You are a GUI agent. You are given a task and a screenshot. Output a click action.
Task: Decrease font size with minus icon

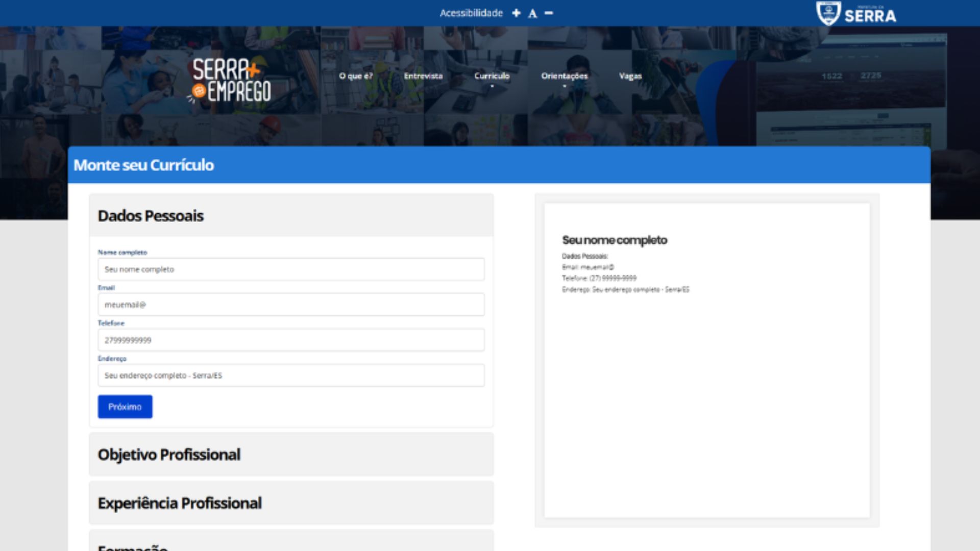[549, 13]
